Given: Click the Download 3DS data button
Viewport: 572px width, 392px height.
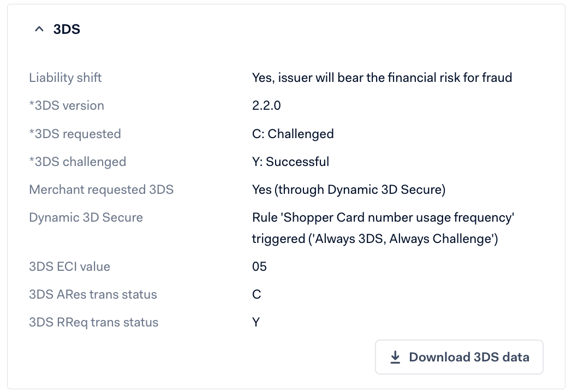Looking at the screenshot, I should (x=459, y=357).
